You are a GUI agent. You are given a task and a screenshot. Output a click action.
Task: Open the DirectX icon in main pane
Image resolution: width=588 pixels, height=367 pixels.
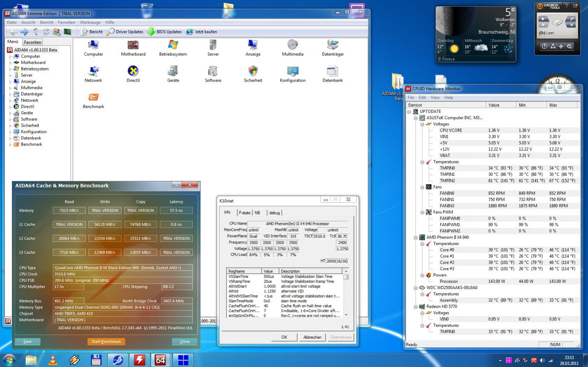[133, 71]
